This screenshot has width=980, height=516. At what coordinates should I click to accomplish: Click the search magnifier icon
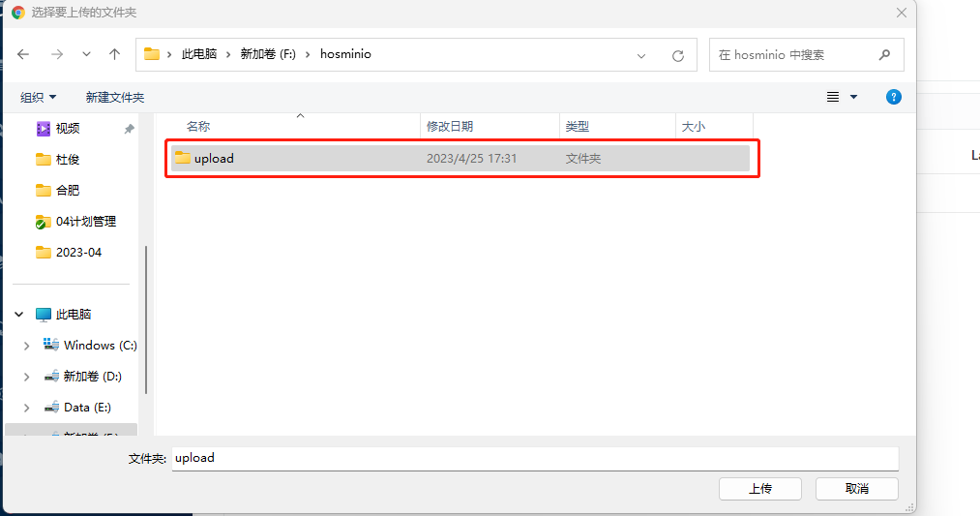[x=884, y=55]
